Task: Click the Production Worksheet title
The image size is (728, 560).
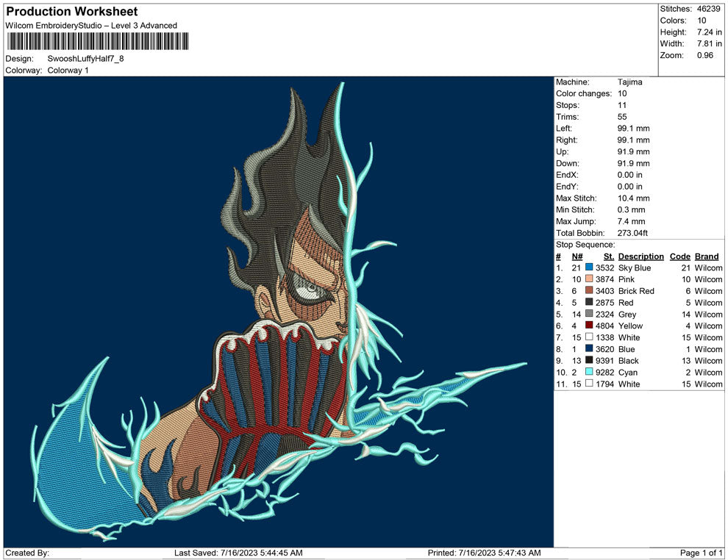Action: click(72, 12)
